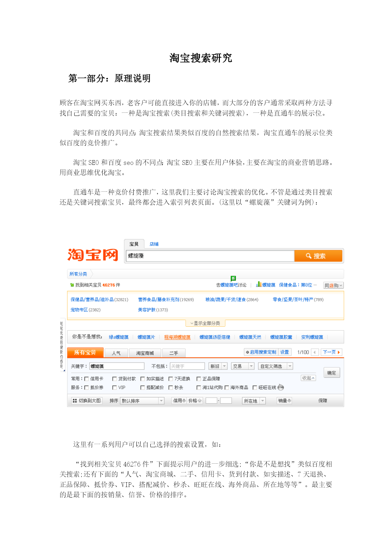This screenshot has height=554, width=392.
Task: Click the magnifier icon in the orange 搜索 button
Action: tap(309, 256)
